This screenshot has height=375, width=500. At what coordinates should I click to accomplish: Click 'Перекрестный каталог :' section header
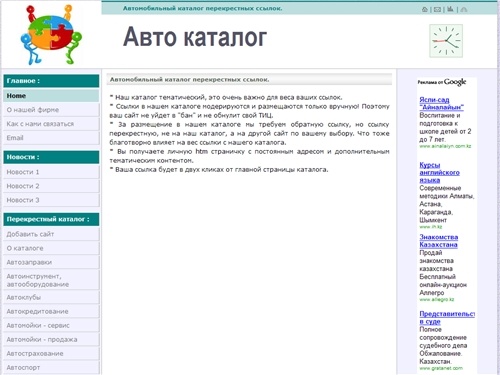51,219
